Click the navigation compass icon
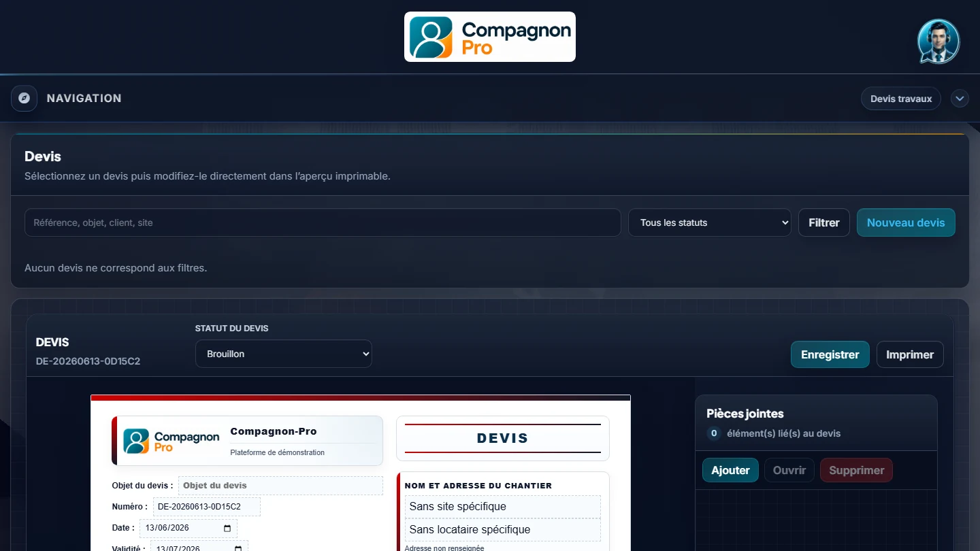Image resolution: width=980 pixels, height=551 pixels. 24,98
